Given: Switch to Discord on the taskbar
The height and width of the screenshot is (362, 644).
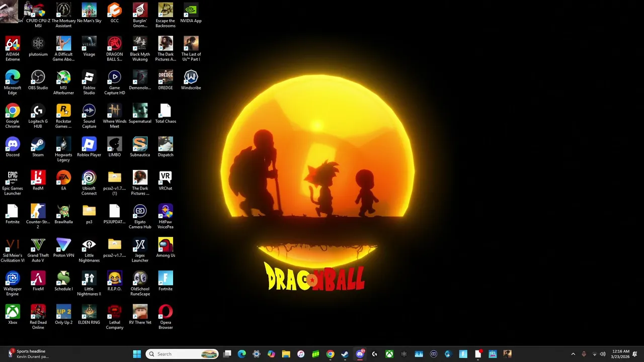Looking at the screenshot, I should pyautogui.click(x=360, y=354).
